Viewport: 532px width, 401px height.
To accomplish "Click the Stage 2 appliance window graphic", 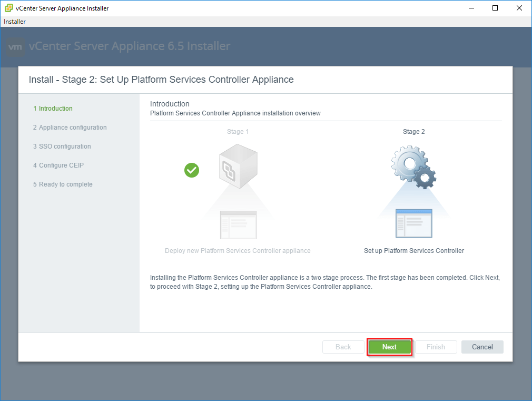I will 414,223.
